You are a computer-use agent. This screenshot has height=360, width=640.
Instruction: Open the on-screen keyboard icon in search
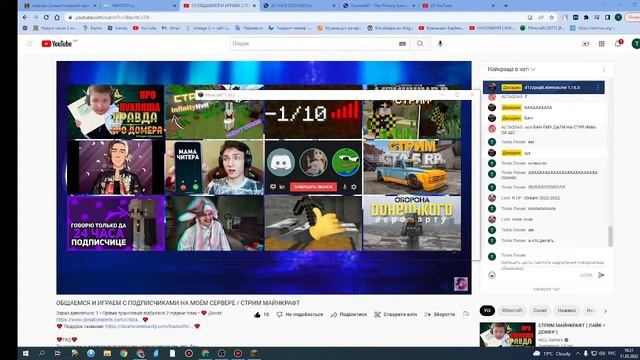(x=402, y=44)
